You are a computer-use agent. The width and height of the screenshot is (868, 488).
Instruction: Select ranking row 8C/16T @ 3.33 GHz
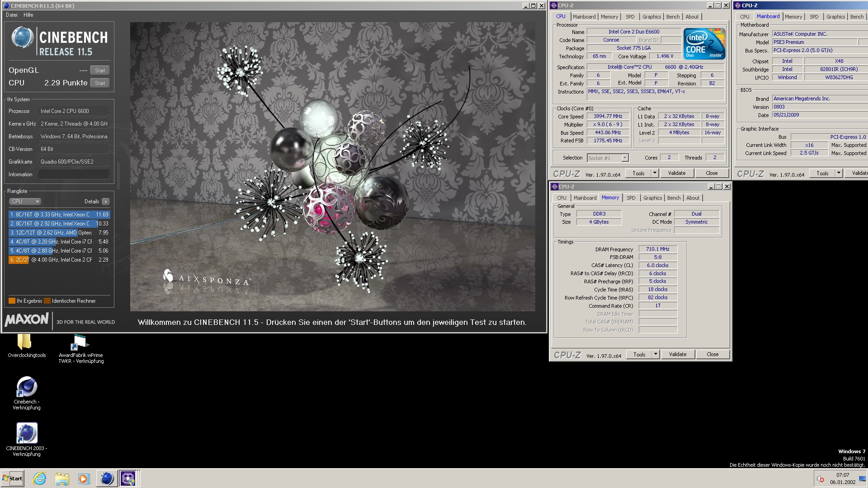tap(59, 215)
